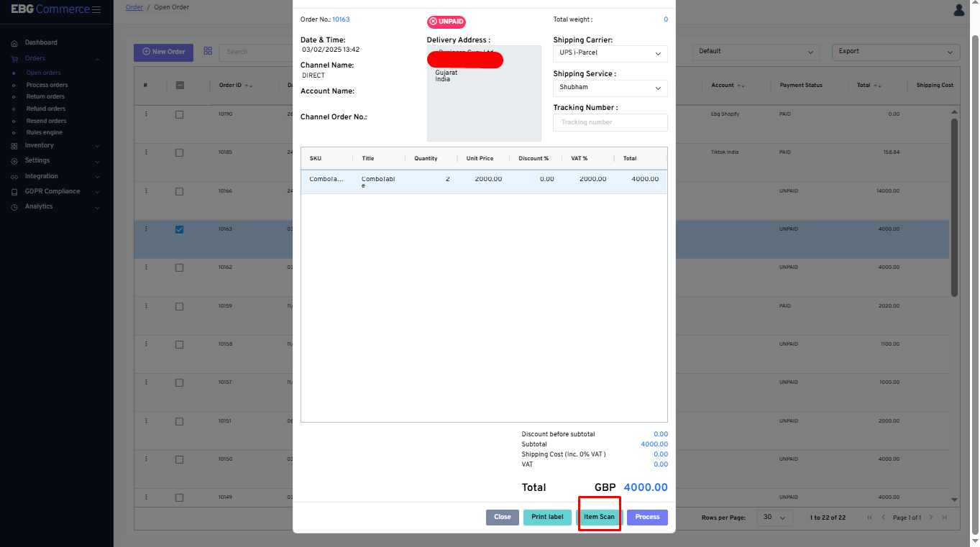Click the Dashboard icon in the sidebar
The width and height of the screenshot is (980, 547).
coord(14,43)
